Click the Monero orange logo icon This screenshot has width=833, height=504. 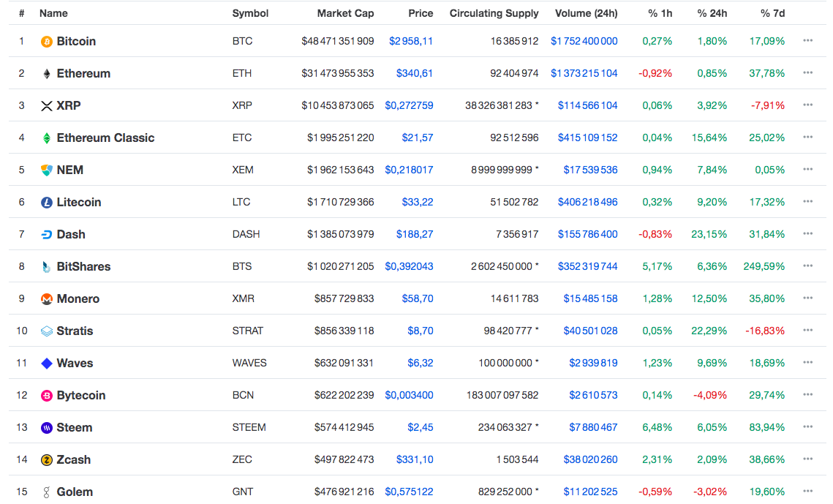[47, 299]
